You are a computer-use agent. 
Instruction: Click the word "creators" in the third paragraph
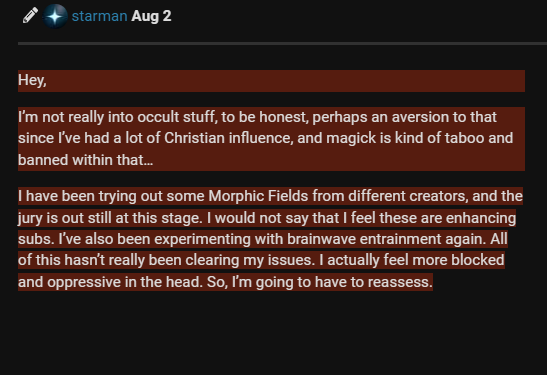click(x=439, y=196)
